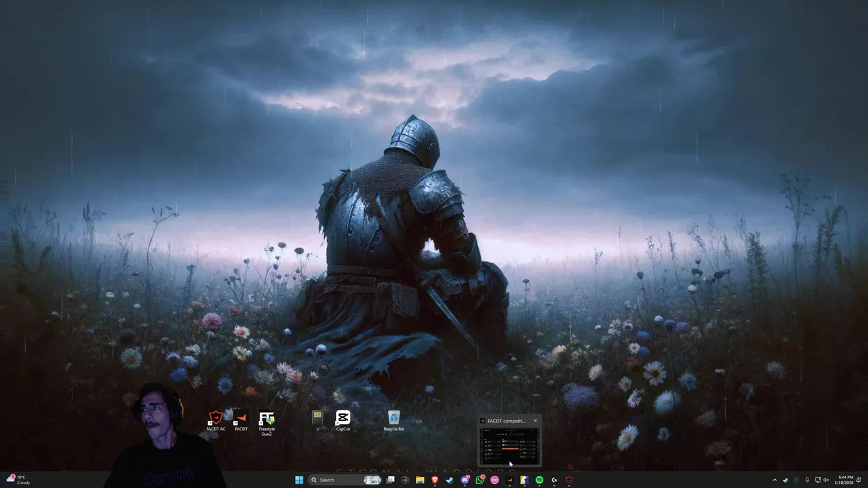Open the FACEIT AC desktop shortcut

[216, 421]
